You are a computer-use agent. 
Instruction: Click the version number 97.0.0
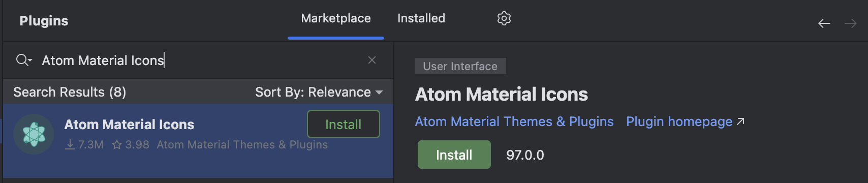[x=525, y=155]
